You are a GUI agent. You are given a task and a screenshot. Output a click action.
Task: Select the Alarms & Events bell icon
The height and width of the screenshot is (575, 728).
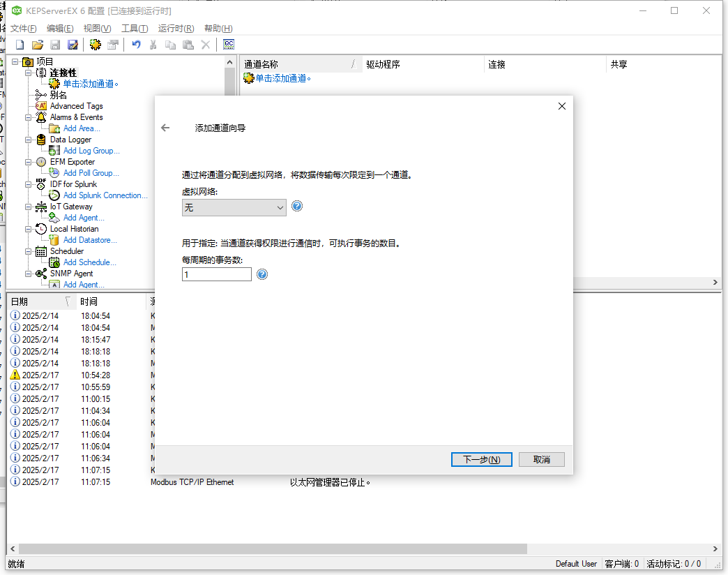[41, 117]
